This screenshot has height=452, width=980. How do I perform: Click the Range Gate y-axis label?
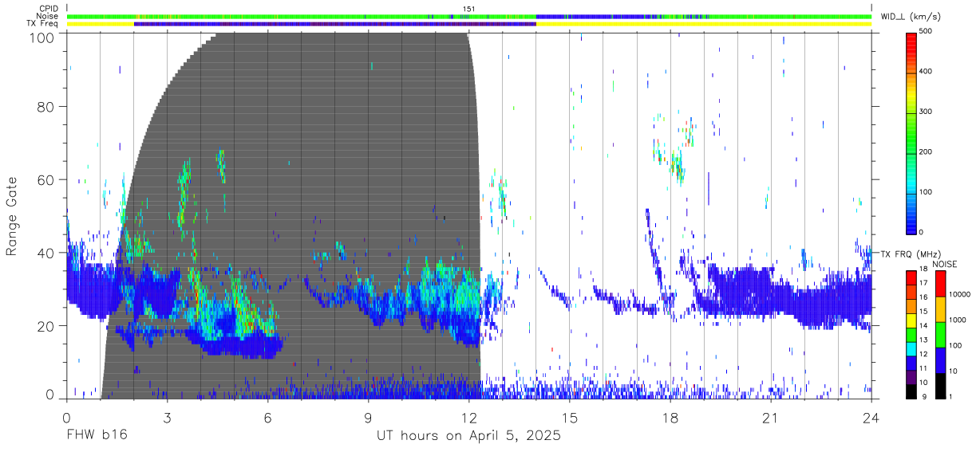click(12, 215)
